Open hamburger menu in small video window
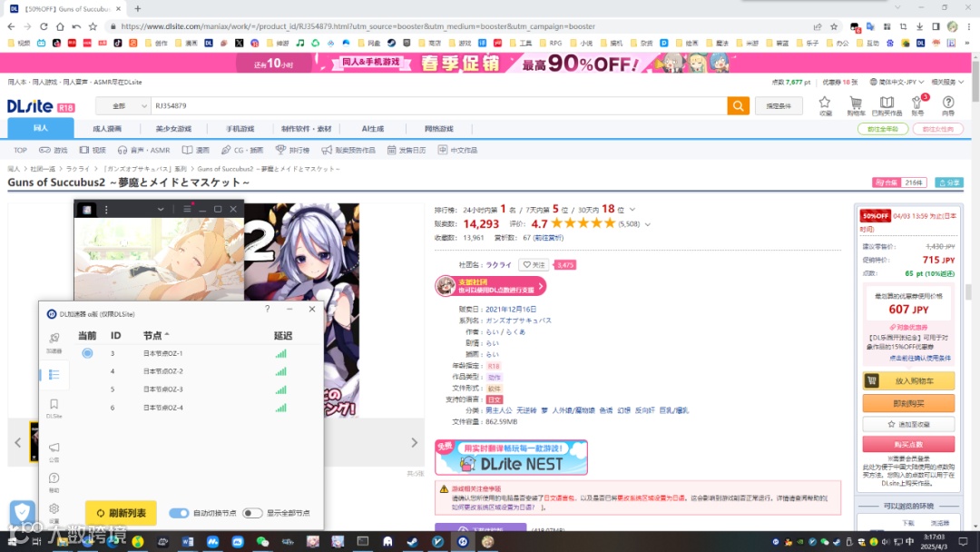This screenshot has width=980, height=552. coord(187,209)
